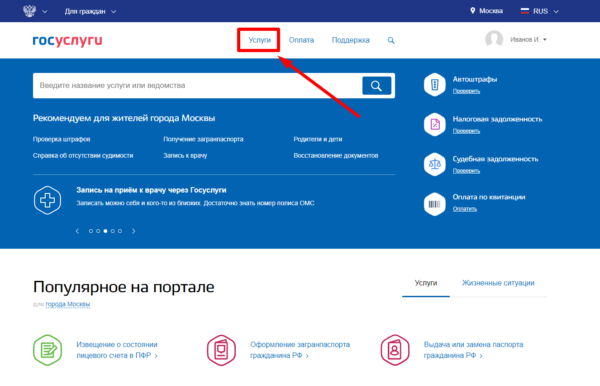This screenshot has width=600, height=386.
Task: Select the fifth carousel dot
Action: tap(120, 231)
